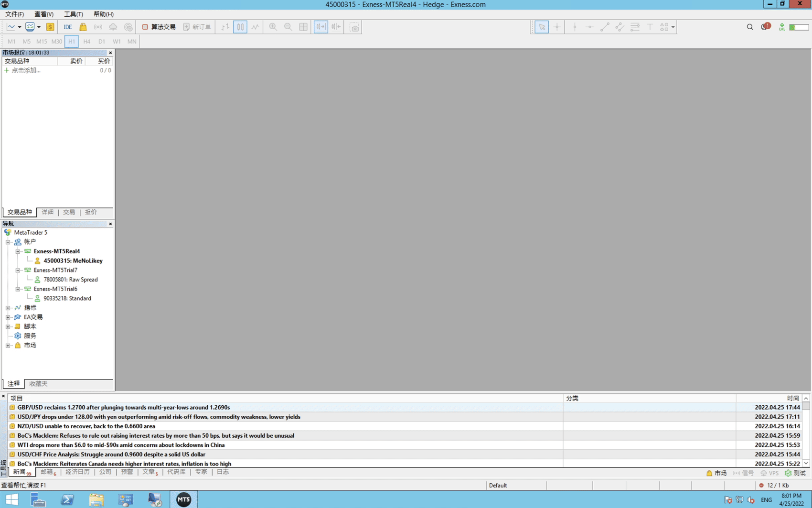Open the 收藏夹 favorites tab in Navigator
The image size is (812, 508).
[38, 384]
